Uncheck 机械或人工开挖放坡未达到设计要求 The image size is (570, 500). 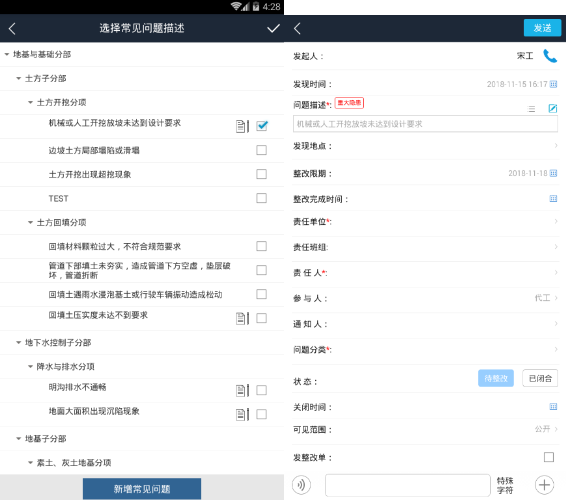(262, 126)
